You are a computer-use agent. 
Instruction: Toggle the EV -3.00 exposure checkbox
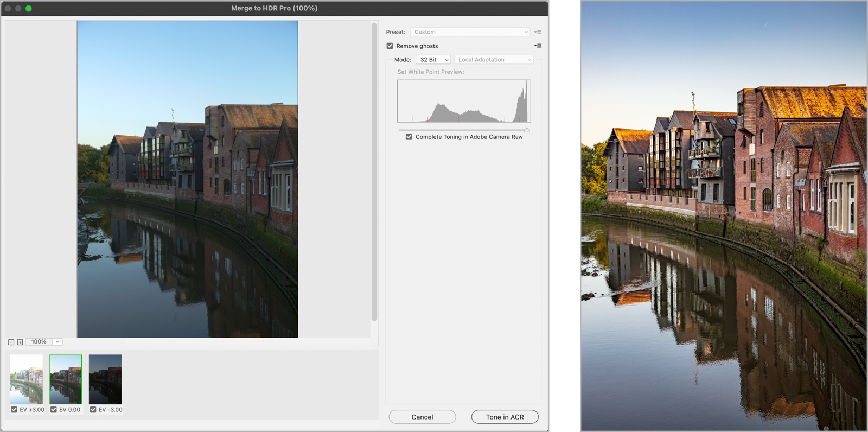(x=93, y=410)
